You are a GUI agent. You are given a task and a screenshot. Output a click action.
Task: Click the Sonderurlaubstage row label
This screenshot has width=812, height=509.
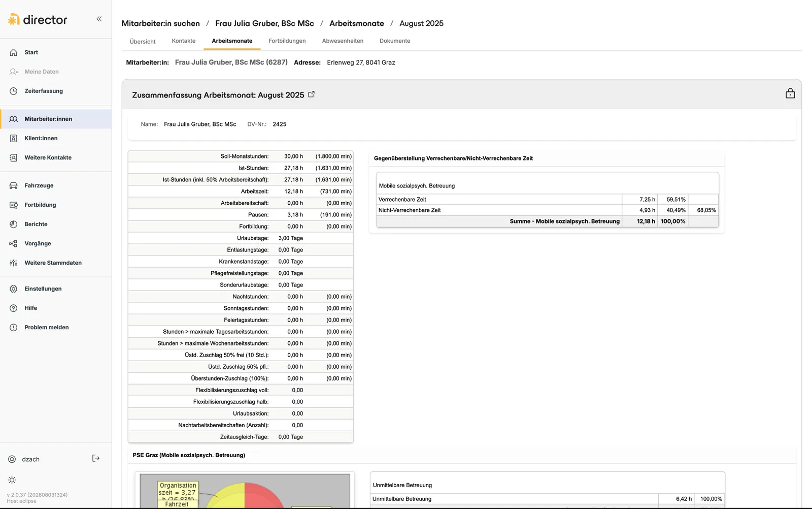pyautogui.click(x=244, y=285)
